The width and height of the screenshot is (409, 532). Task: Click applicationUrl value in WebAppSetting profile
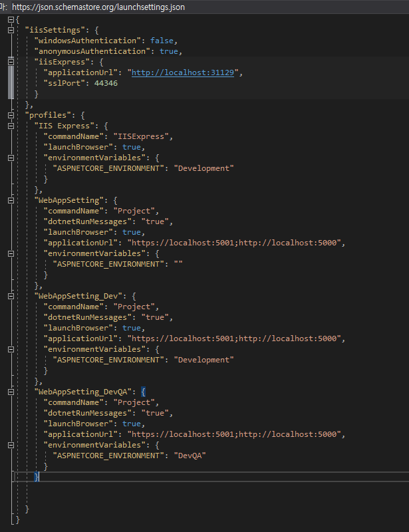(x=234, y=243)
